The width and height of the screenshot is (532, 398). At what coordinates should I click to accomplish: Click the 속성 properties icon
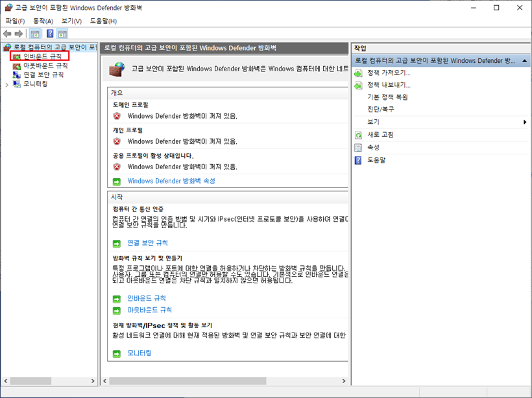pyautogui.click(x=358, y=148)
